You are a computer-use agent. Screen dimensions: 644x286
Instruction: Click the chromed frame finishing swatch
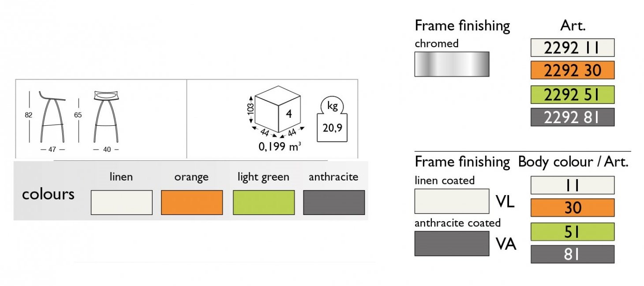click(452, 64)
